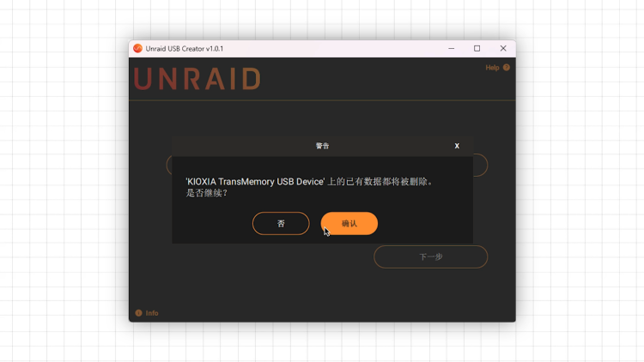Image resolution: width=644 pixels, height=362 pixels.
Task: Maximize the Unraid USB Creator window
Action: pos(477,48)
